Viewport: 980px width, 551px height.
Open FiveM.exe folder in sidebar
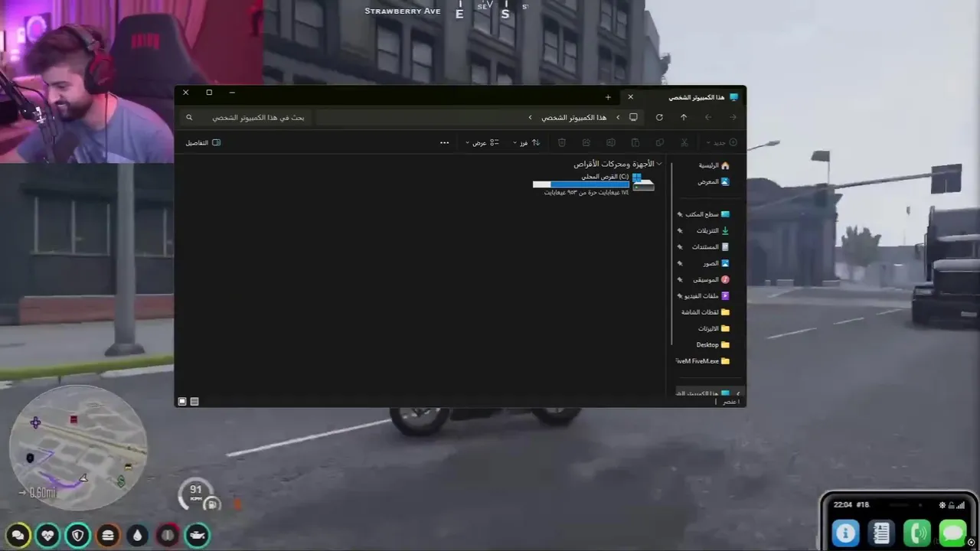[703, 361]
